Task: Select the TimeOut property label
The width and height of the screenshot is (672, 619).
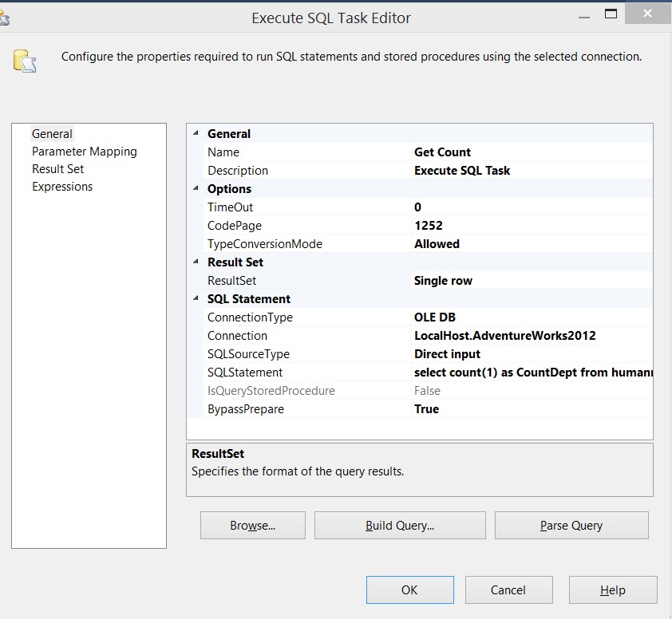Action: point(230,207)
